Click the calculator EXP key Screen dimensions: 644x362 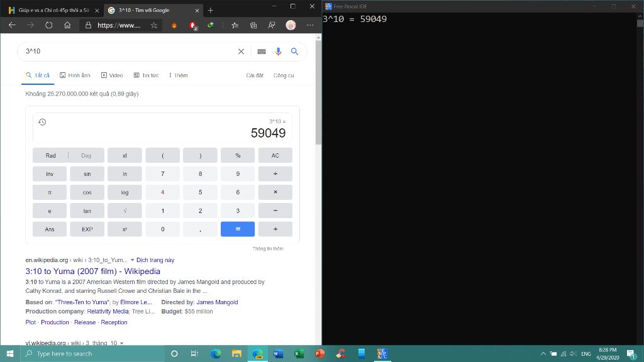click(87, 229)
